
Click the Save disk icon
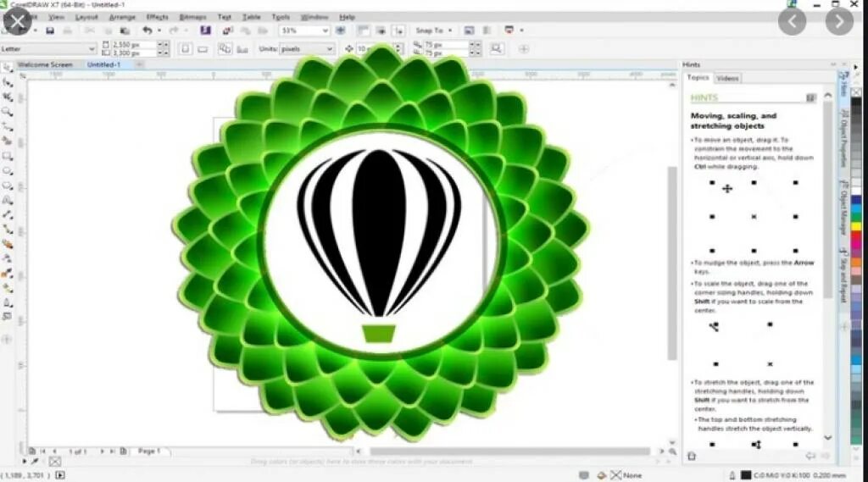(50, 30)
